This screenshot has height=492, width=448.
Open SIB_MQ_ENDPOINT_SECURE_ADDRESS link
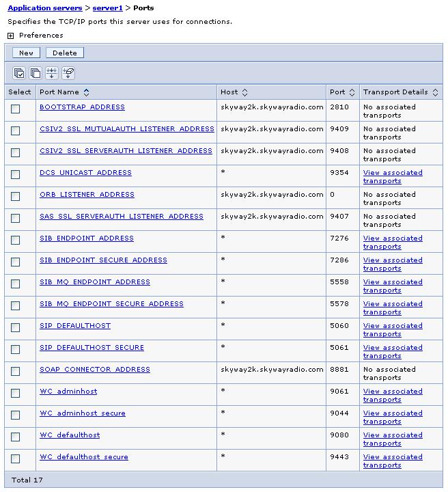(111, 304)
